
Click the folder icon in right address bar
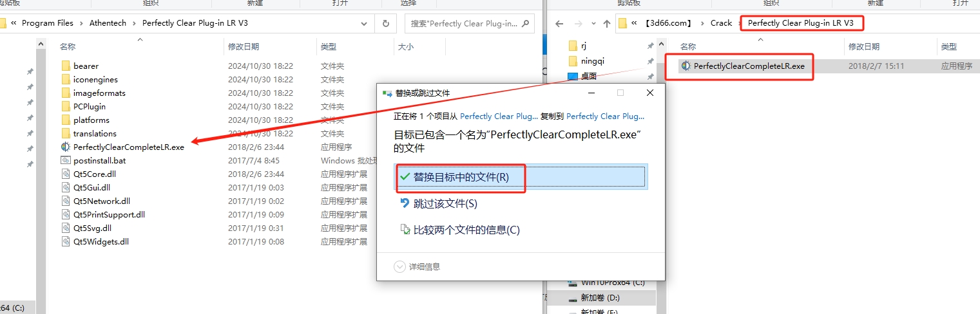point(622,23)
